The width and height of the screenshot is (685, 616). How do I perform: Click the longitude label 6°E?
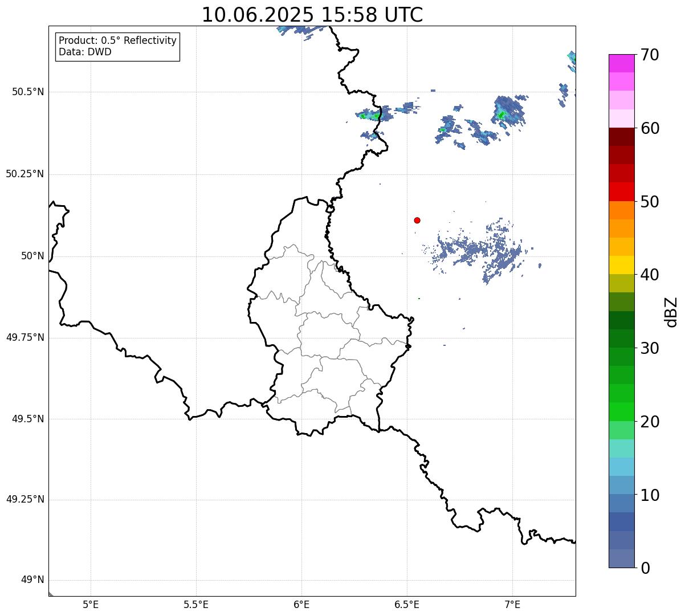point(301,604)
